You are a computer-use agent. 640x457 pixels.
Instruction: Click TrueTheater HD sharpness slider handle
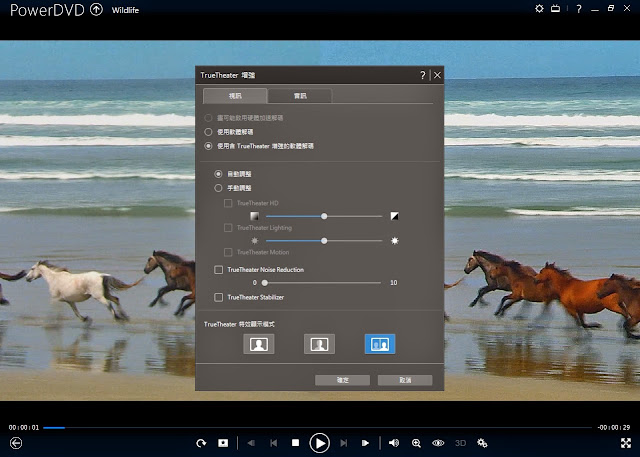(x=324, y=216)
